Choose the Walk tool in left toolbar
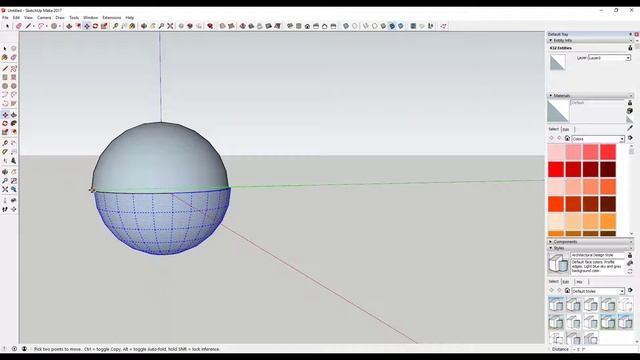Screen dimensions: 640x360 (x=5, y=209)
